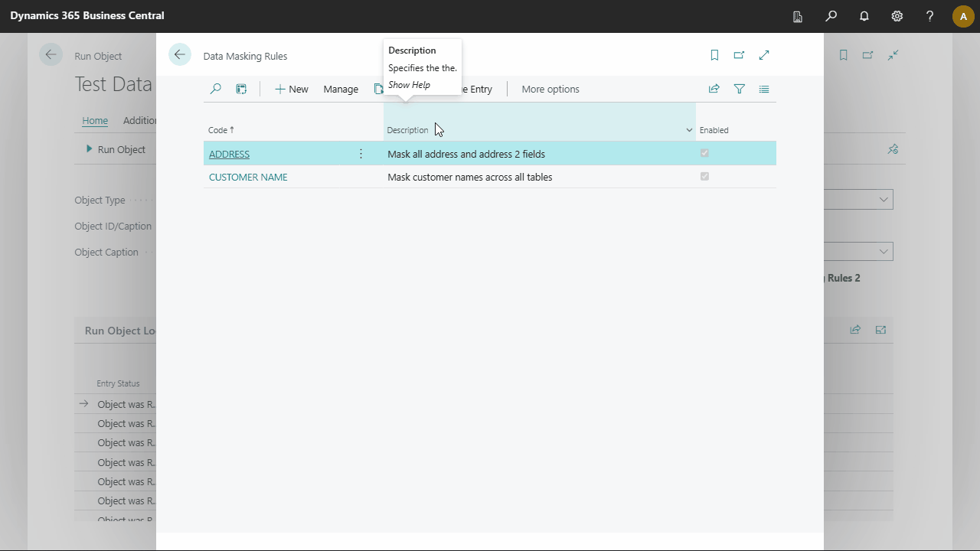The height and width of the screenshot is (551, 980).
Task: Open the Help question mark
Action: pos(930,16)
